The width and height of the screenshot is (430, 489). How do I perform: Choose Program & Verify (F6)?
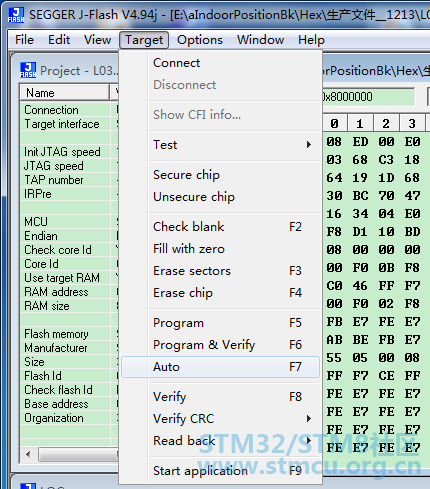(221, 345)
